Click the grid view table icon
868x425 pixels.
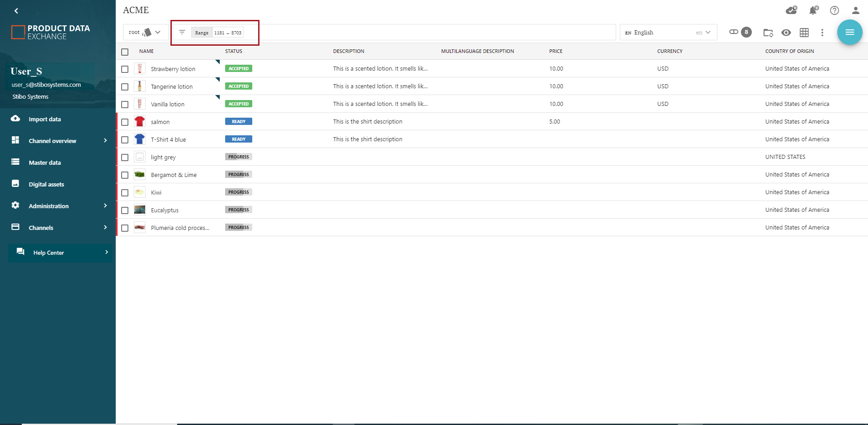click(804, 33)
